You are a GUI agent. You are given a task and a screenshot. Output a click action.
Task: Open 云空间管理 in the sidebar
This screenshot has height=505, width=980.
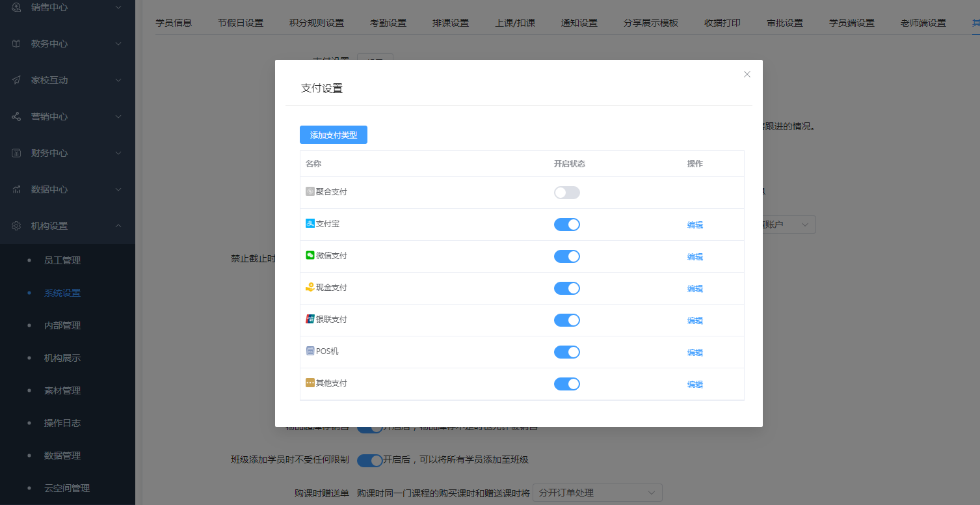pyautogui.click(x=68, y=488)
